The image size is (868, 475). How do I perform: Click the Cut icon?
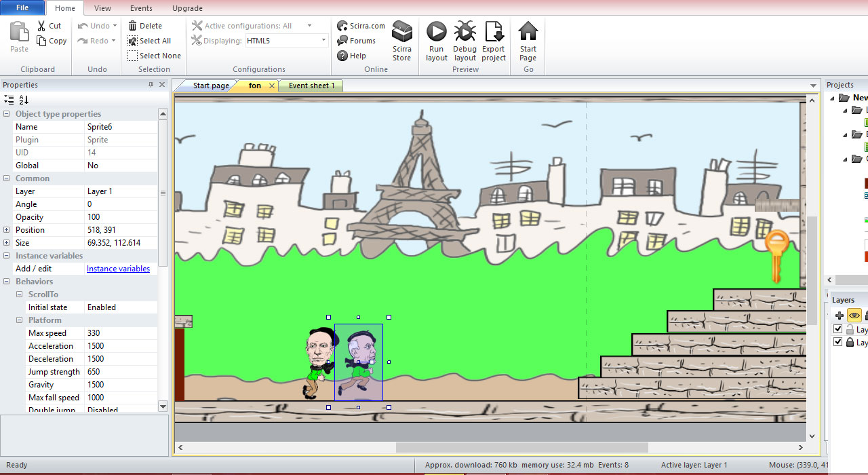coord(42,26)
